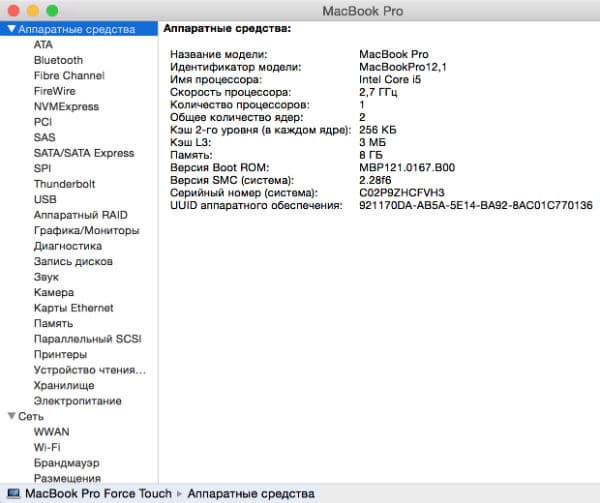Select Параллельный SCSI entry

[x=88, y=339]
